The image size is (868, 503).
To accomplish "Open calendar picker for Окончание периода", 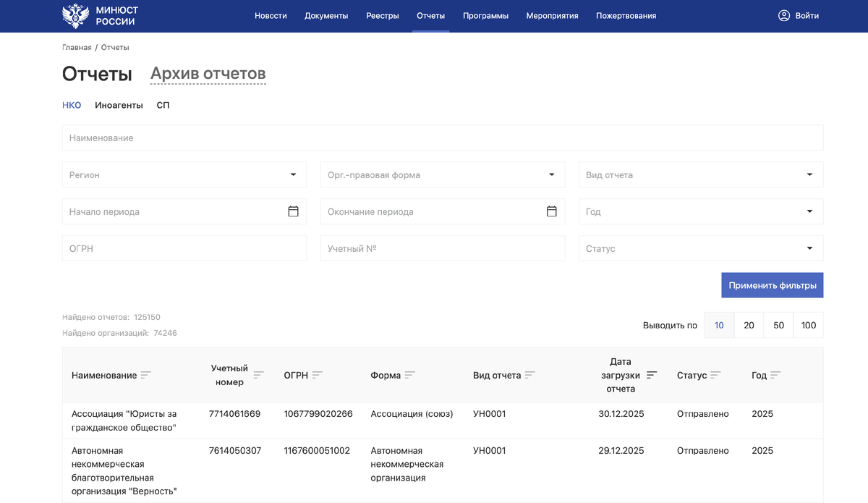I will 551,211.
